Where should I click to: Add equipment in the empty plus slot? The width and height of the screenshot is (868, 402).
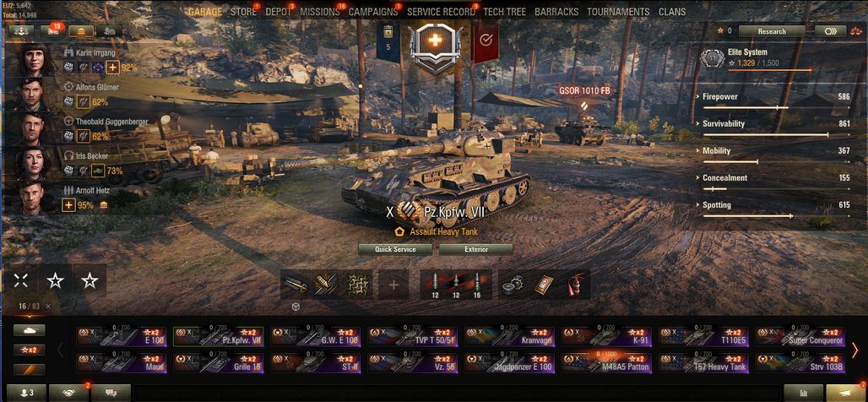[393, 285]
